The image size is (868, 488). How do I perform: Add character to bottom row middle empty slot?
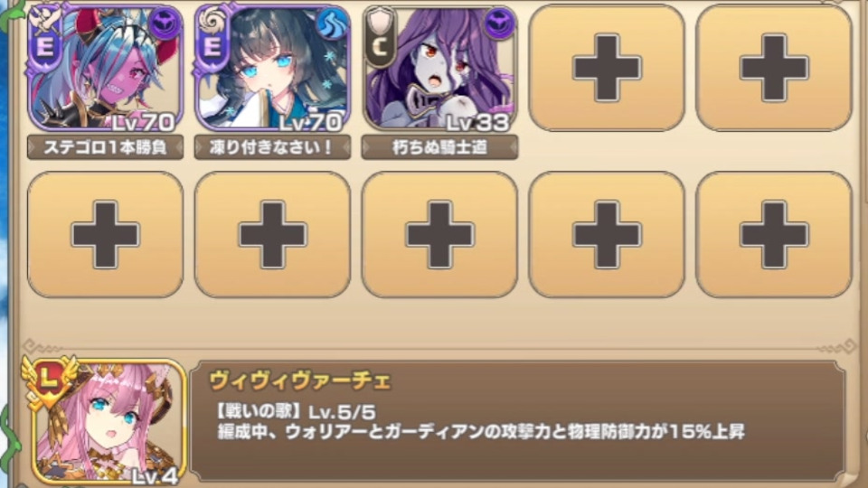[x=439, y=235]
